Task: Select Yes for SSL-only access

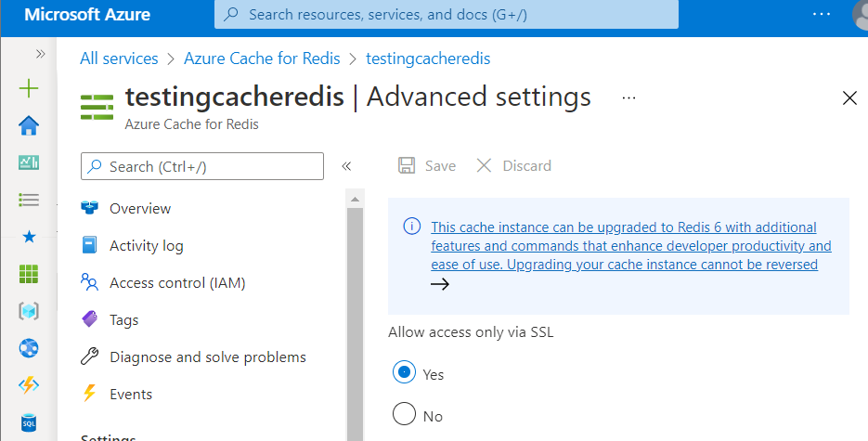Action: point(404,373)
